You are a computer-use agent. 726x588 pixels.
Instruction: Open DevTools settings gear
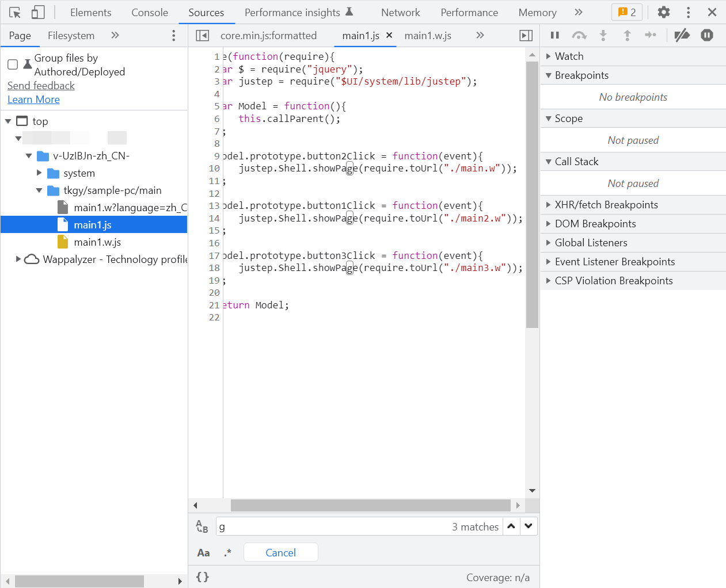point(664,12)
